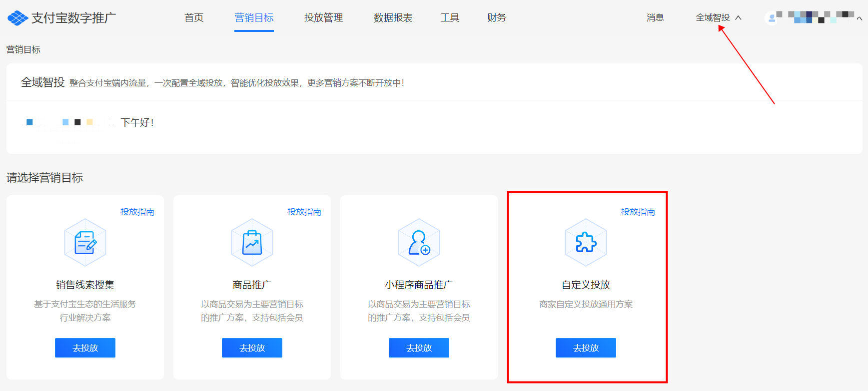Click the 商品推广 shopping bag icon
Image resolution: width=868 pixels, height=391 pixels.
(252, 243)
